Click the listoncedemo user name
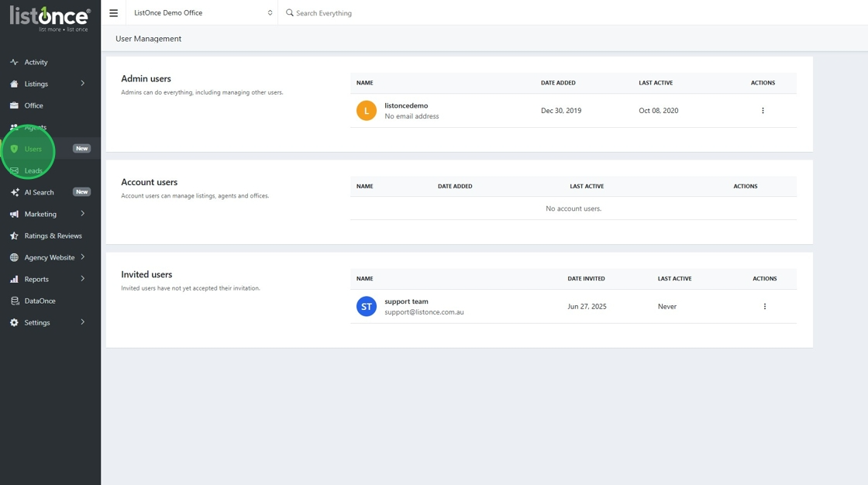Screen dimensions: 868x485 pyautogui.click(x=406, y=105)
